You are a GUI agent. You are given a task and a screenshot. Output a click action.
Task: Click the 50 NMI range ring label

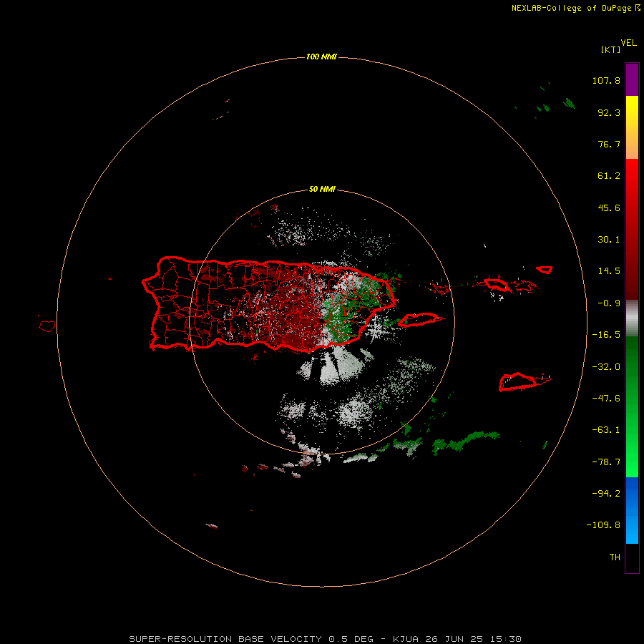point(322,190)
